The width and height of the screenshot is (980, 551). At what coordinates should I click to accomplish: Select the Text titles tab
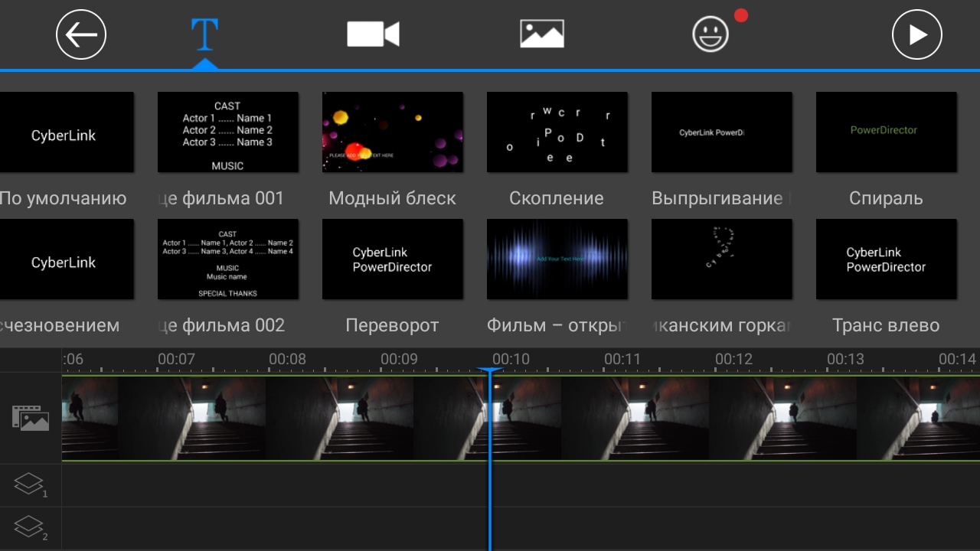[204, 34]
